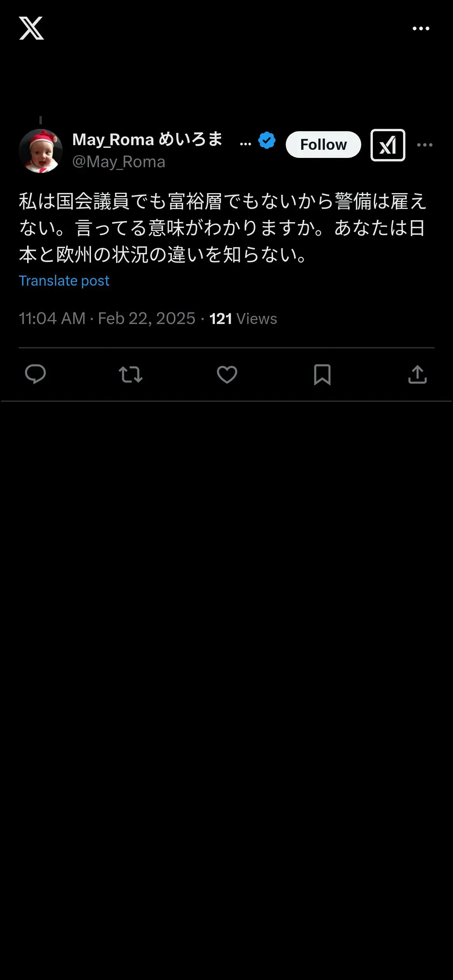Expand the post's more options dots
Image resolution: width=453 pixels, height=980 pixels.
(425, 145)
